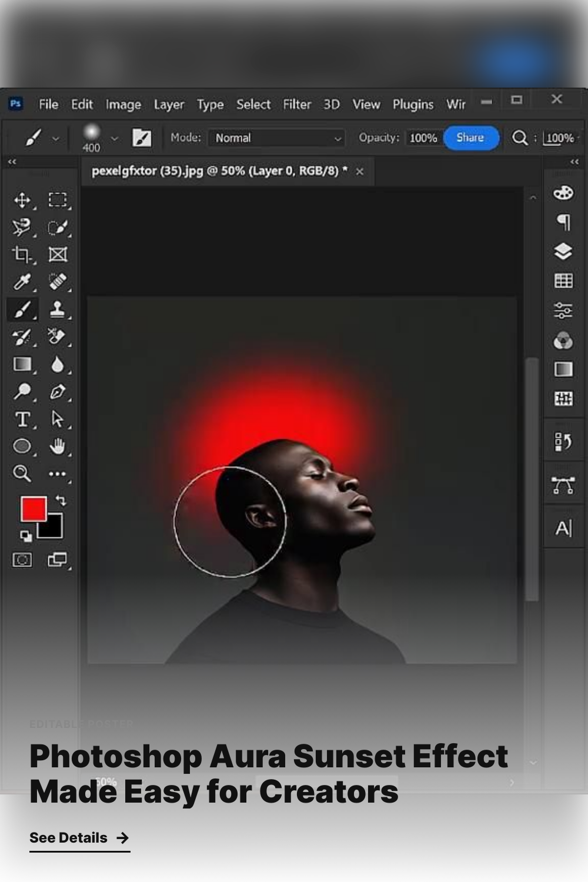588x882 pixels.
Task: Choose the Clone Stamp tool
Action: pos(58,309)
